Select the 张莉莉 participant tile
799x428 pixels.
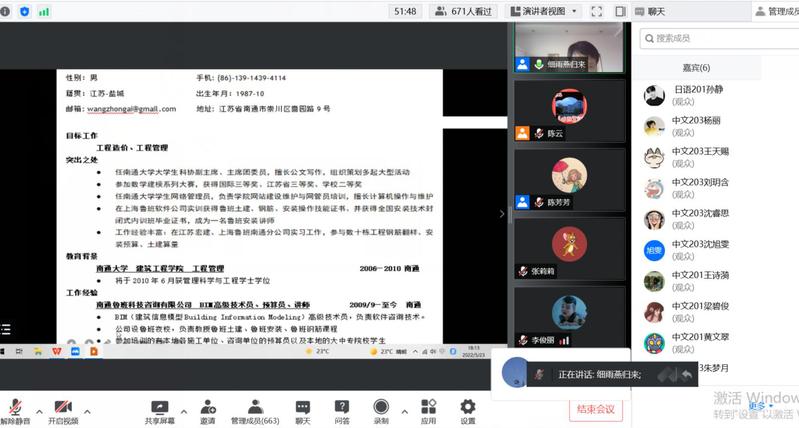pos(569,248)
